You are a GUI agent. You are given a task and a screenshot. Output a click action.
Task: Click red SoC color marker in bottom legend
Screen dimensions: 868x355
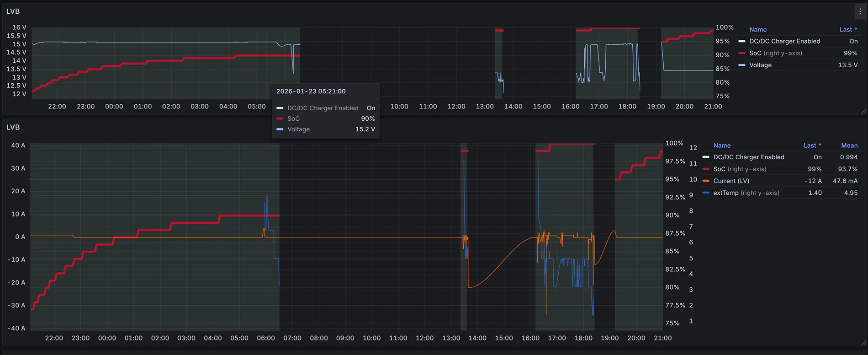(706, 169)
